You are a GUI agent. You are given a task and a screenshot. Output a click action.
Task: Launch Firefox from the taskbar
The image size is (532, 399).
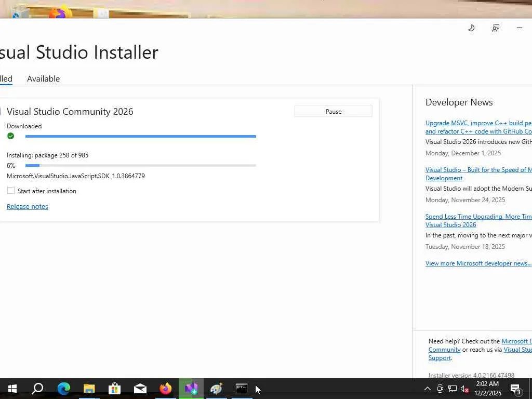[x=166, y=389]
